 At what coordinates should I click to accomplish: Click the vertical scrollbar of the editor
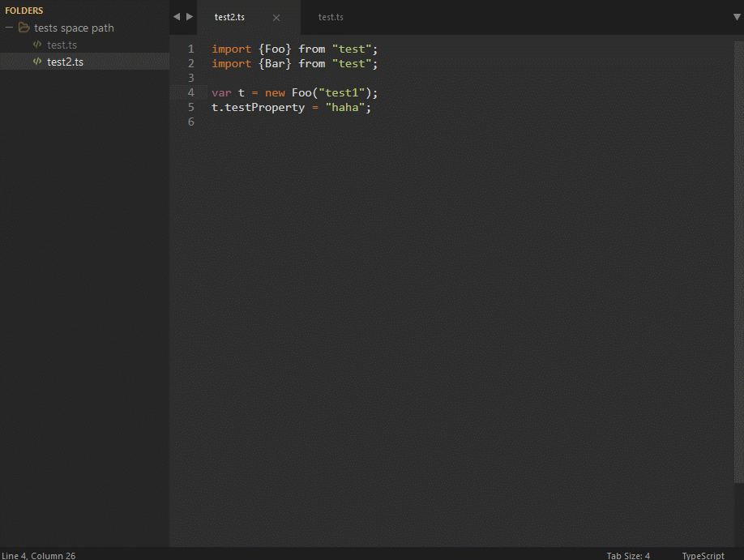coord(739,262)
